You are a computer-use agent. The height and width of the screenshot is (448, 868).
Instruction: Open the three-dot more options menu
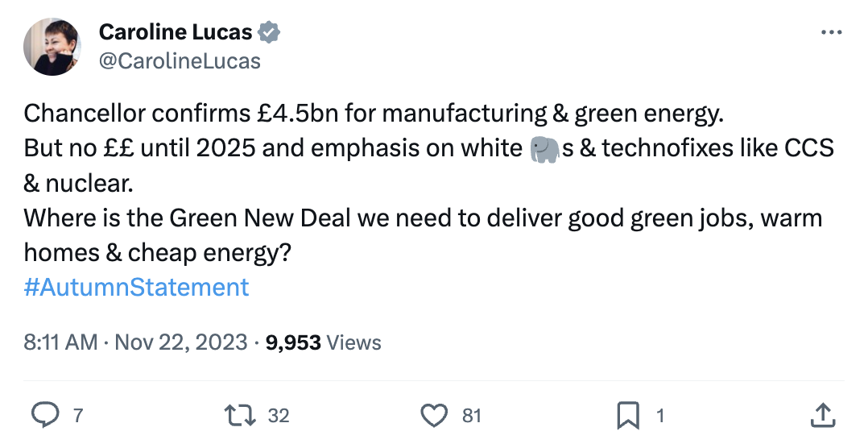(830, 33)
